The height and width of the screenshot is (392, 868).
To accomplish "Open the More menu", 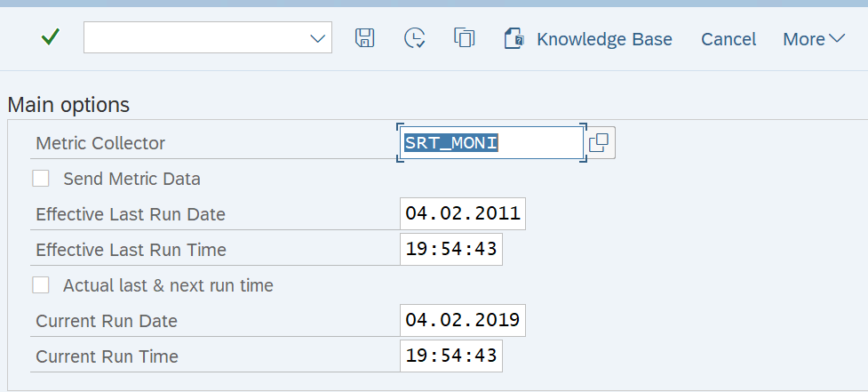I will click(x=813, y=39).
